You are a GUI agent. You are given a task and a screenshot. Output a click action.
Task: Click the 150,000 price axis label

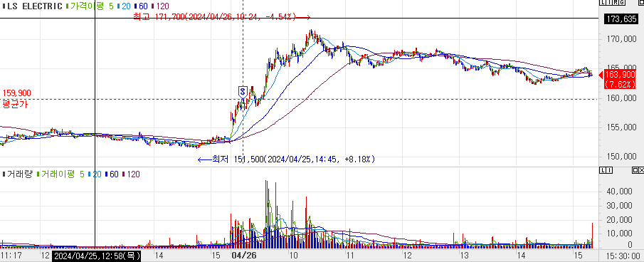[622, 157]
